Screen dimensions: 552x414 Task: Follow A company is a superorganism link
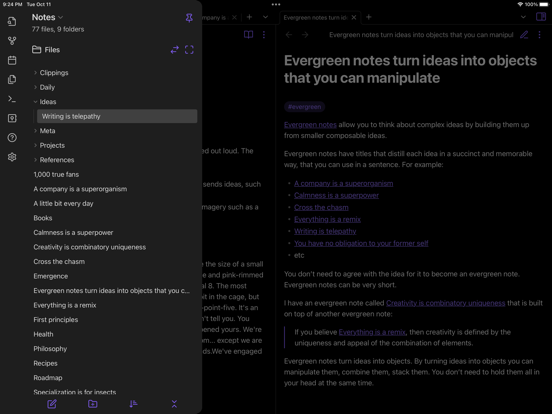[x=344, y=183]
